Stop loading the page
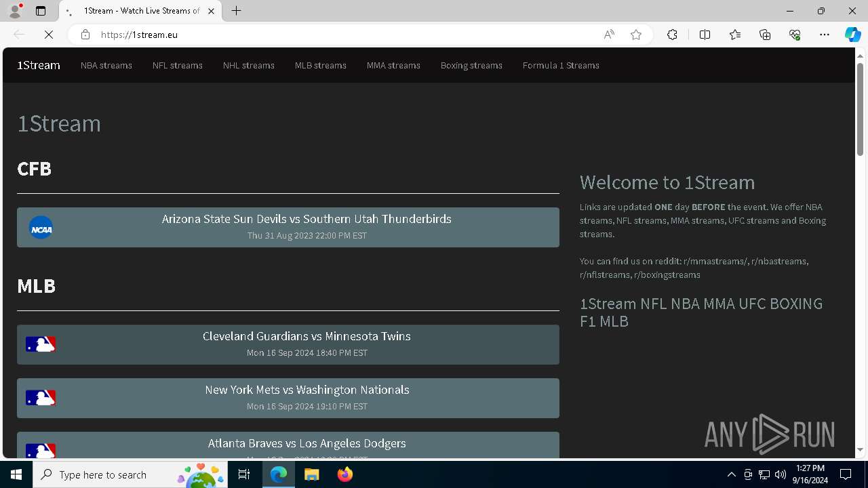Screen dimensions: 868x488 click(x=49, y=35)
